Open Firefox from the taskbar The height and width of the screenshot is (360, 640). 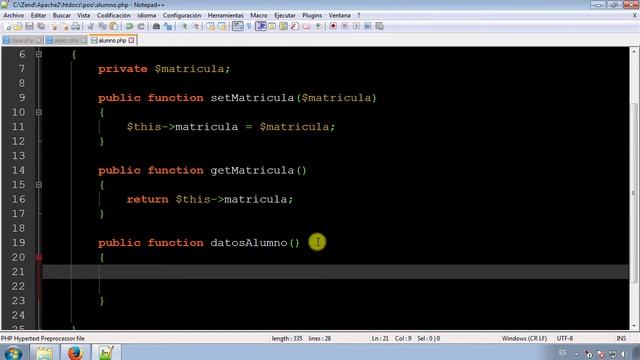[75, 353]
